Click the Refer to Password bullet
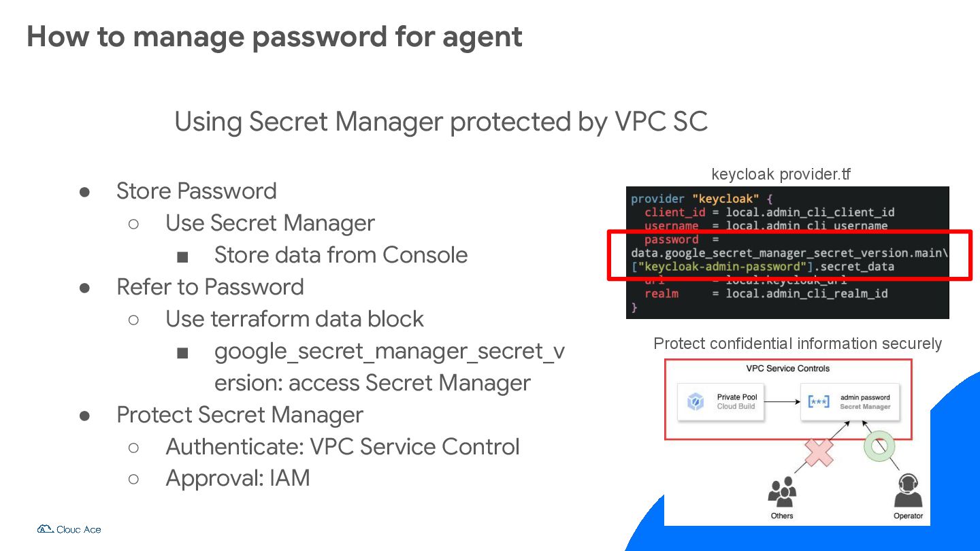 coord(210,287)
